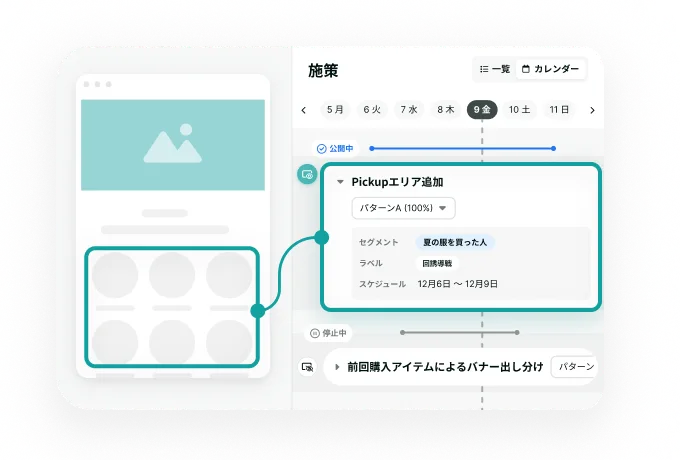Expand the 前回購入アイテムによるバナー出し分け row
This screenshot has height=460, width=680.
pyautogui.click(x=337, y=367)
